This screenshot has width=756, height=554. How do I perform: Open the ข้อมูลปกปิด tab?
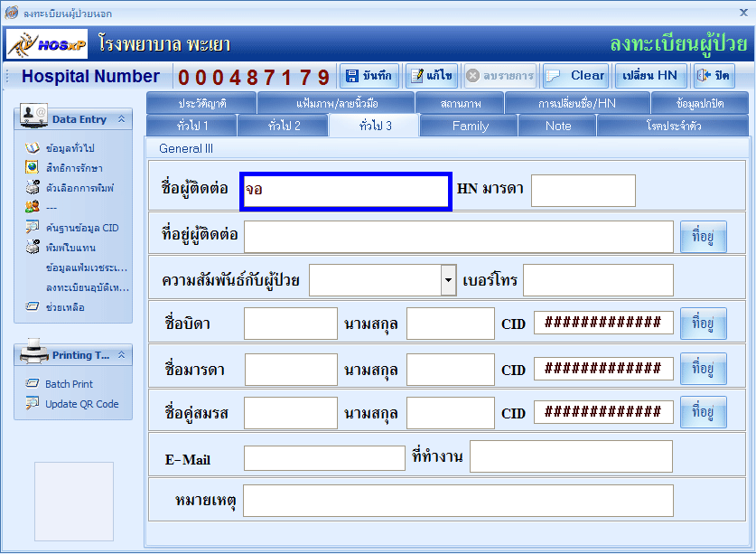pos(700,103)
